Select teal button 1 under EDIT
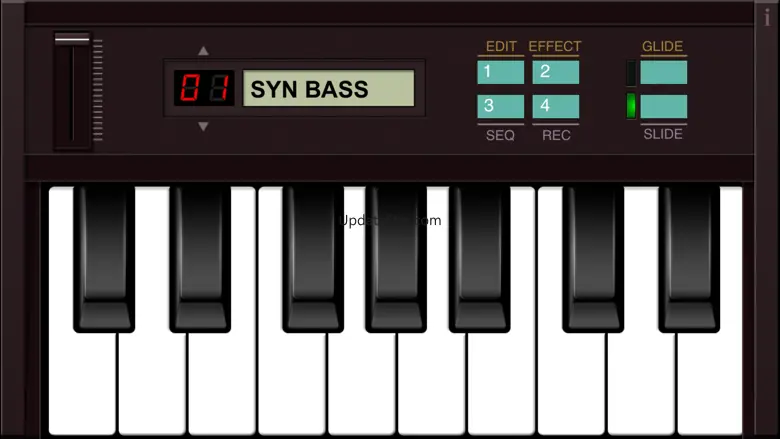 [500, 72]
